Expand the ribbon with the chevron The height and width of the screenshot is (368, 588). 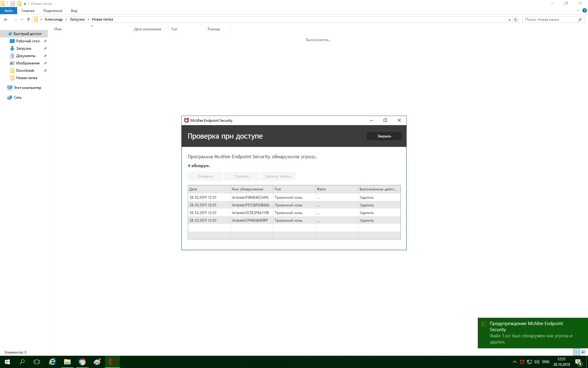pyautogui.click(x=578, y=11)
